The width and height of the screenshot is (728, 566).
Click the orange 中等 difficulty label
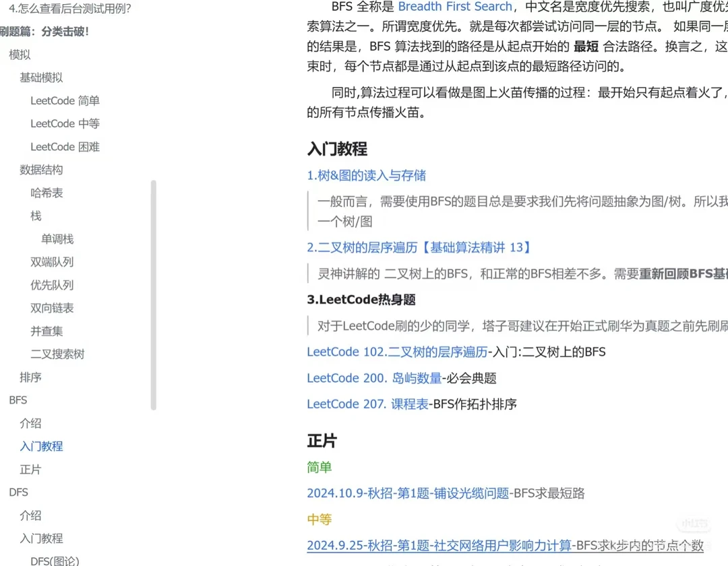[319, 519]
